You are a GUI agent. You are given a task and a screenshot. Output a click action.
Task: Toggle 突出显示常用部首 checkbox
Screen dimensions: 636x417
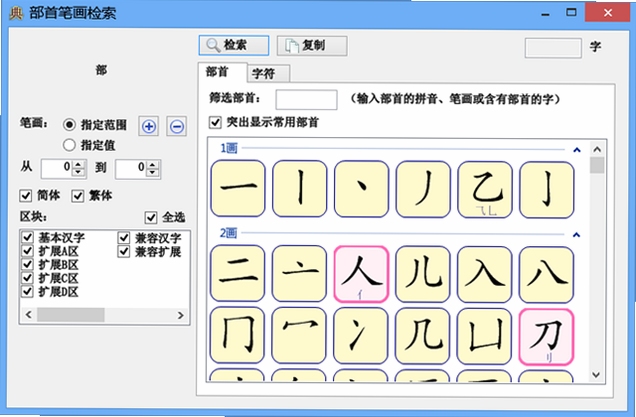click(215, 122)
